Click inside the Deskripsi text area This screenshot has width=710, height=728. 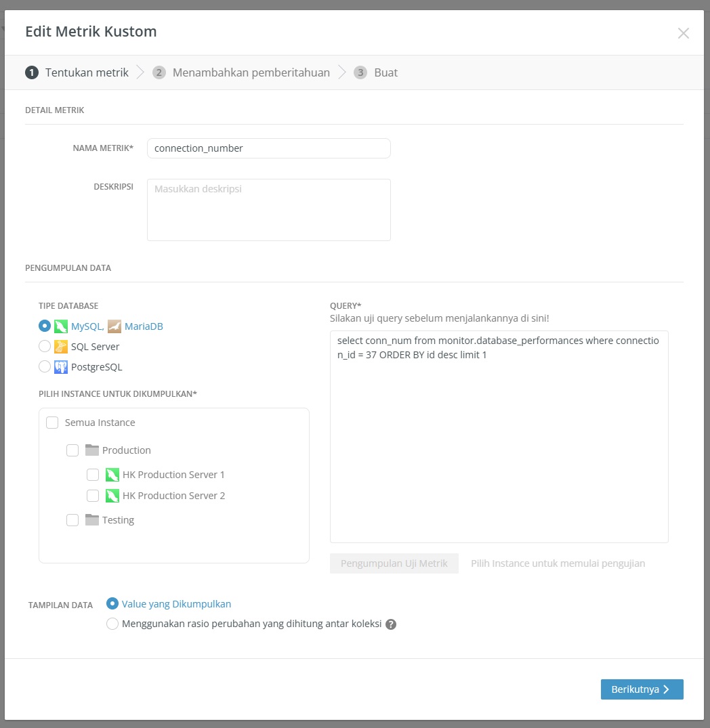pyautogui.click(x=268, y=210)
